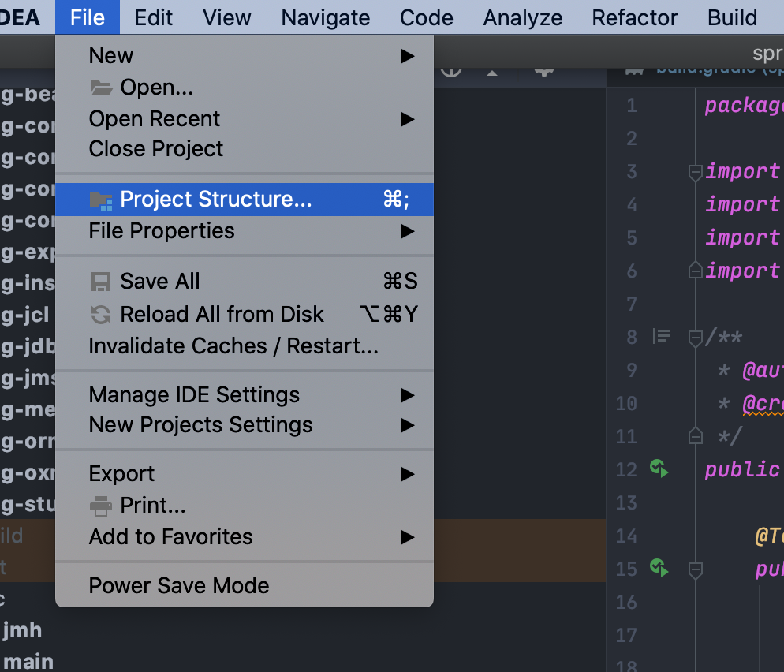Click the gear icon in Project panel header

pos(543,70)
